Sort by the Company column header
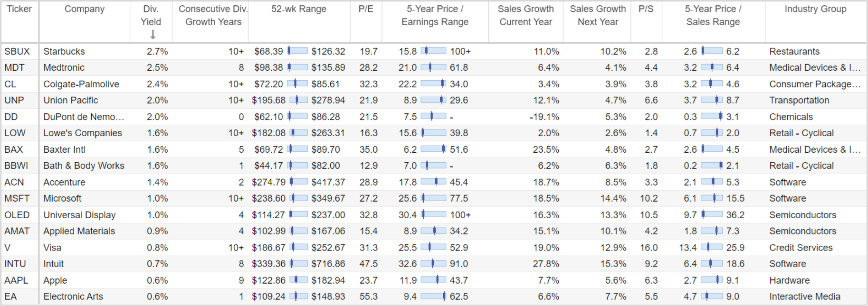Screen dimensions: 868x306 point(85,9)
